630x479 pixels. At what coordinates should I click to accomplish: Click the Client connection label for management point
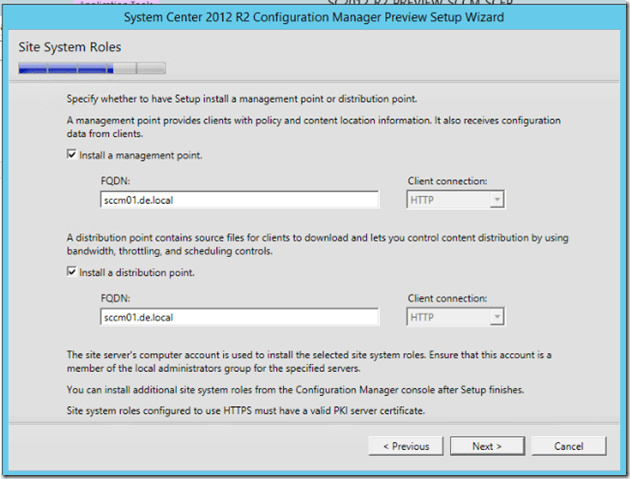(447, 181)
